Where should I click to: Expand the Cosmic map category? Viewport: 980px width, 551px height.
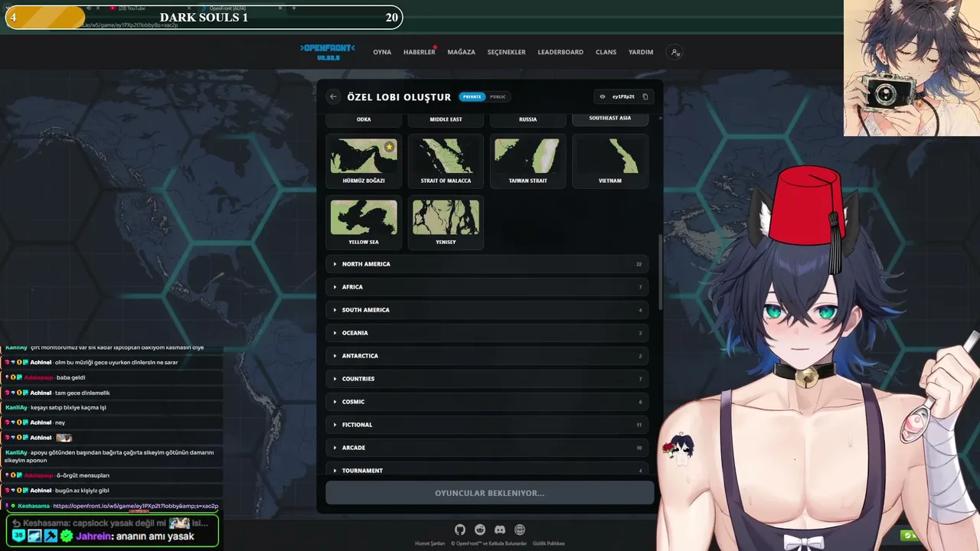tap(487, 402)
